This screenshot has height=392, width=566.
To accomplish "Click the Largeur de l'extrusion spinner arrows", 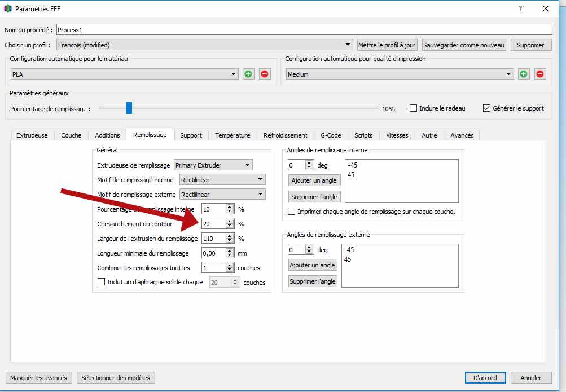I will 230,239.
